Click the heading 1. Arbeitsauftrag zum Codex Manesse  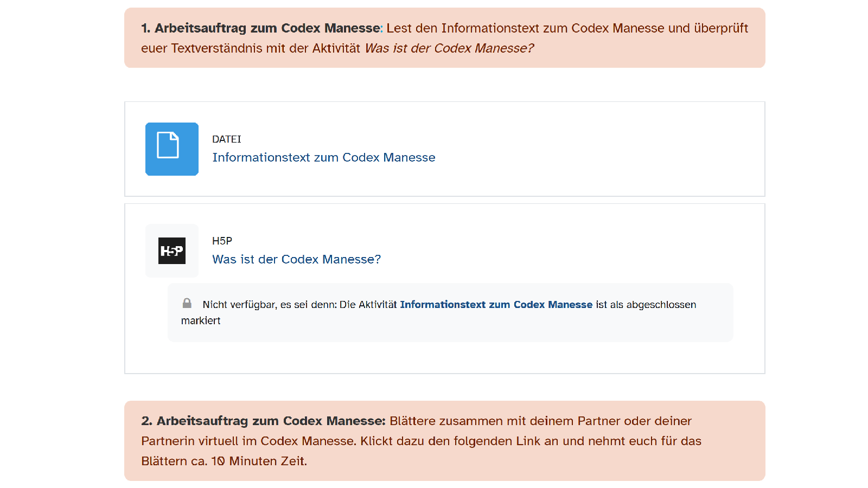tap(261, 28)
